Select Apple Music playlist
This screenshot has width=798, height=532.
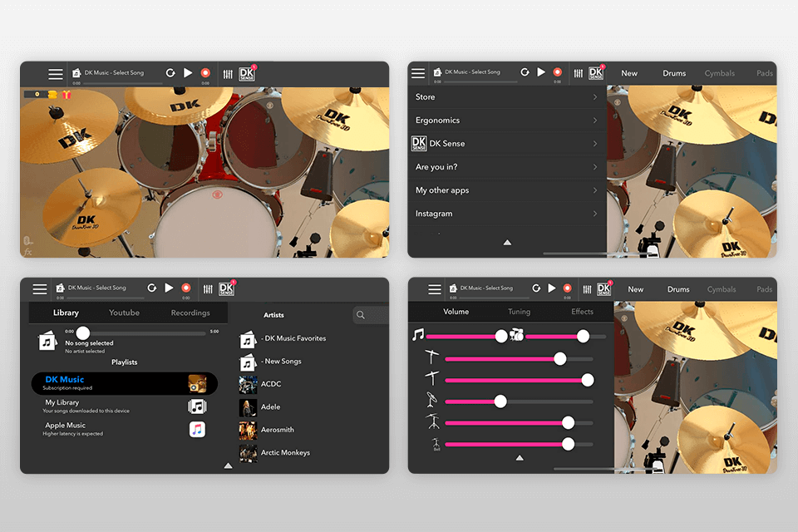[124, 429]
